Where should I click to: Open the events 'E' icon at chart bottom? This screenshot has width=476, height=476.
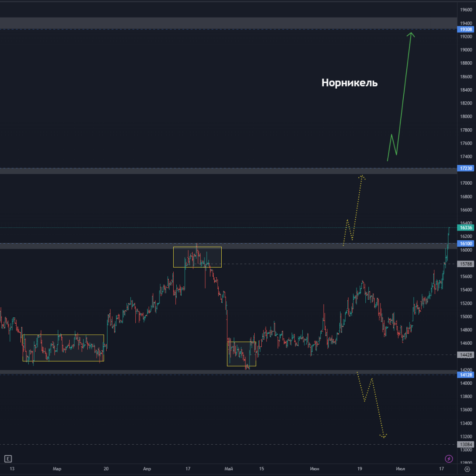[8, 459]
